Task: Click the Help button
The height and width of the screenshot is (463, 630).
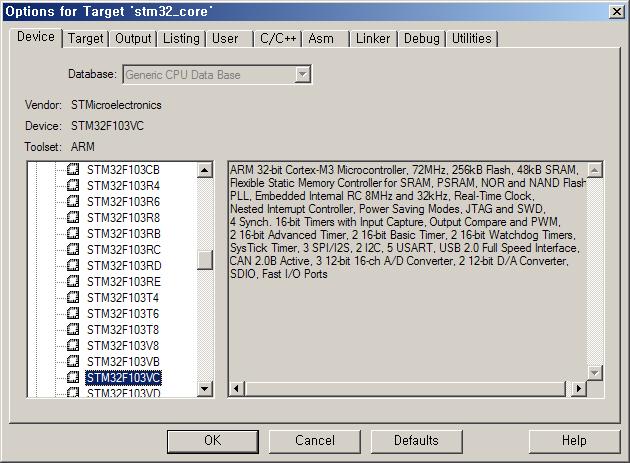Action: (x=574, y=441)
